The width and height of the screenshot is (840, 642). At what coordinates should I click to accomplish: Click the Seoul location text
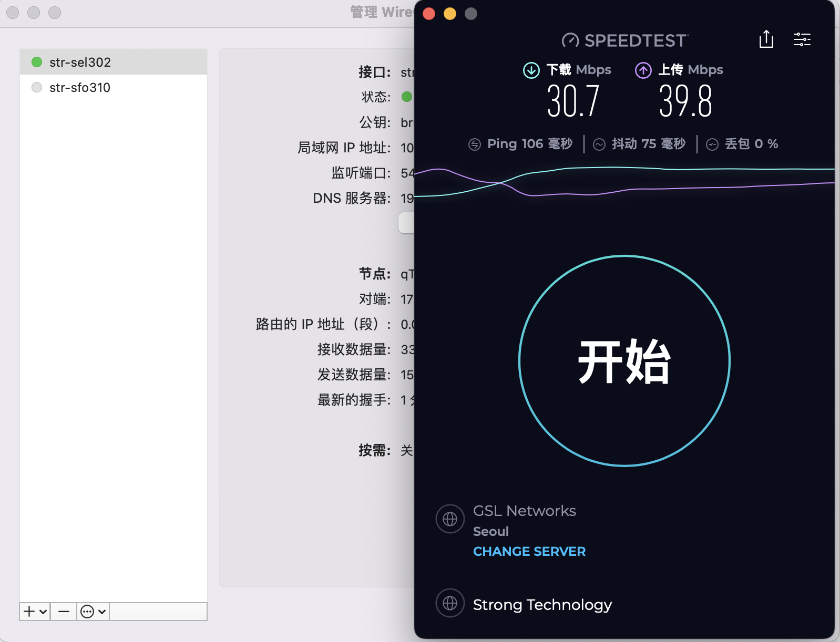pos(491,531)
